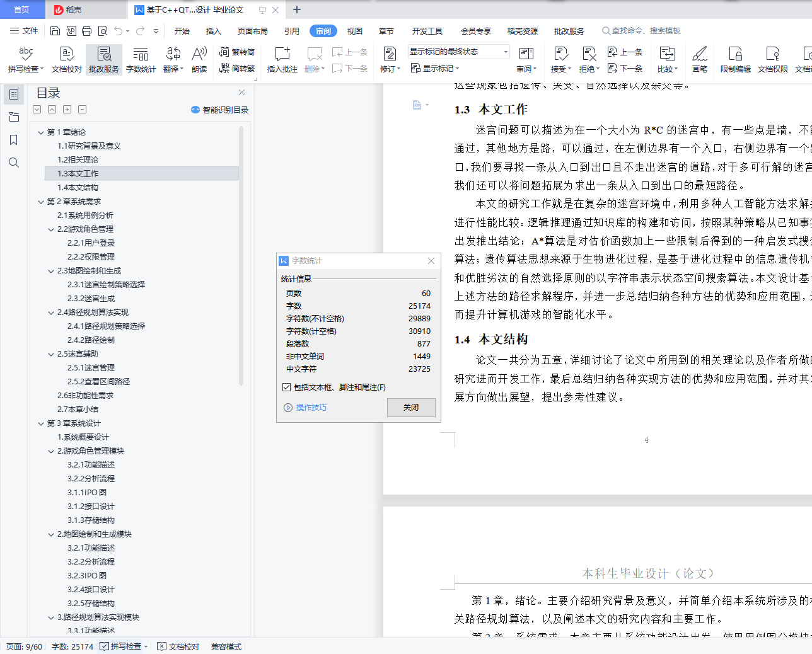Start 朗读 read aloud

coord(199,60)
